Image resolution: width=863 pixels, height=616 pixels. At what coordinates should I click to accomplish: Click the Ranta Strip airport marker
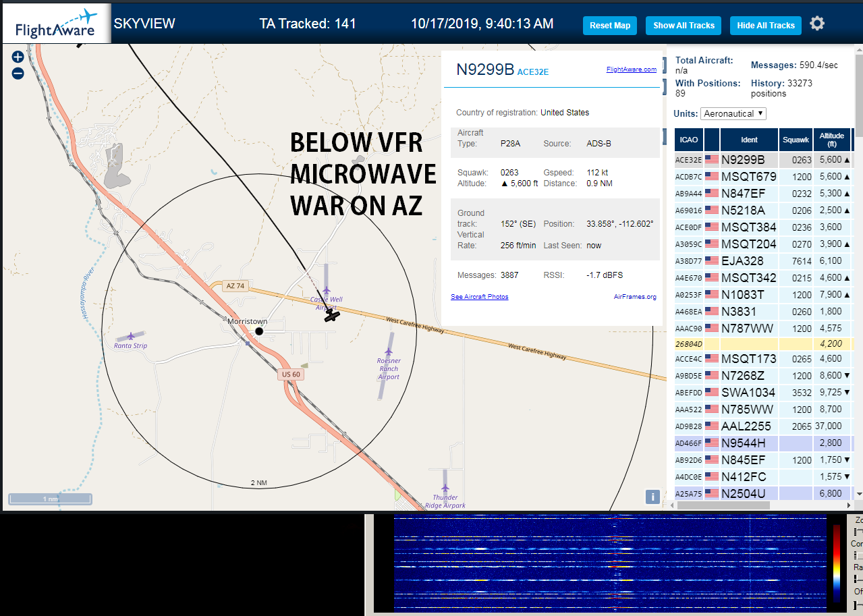pyautogui.click(x=130, y=336)
